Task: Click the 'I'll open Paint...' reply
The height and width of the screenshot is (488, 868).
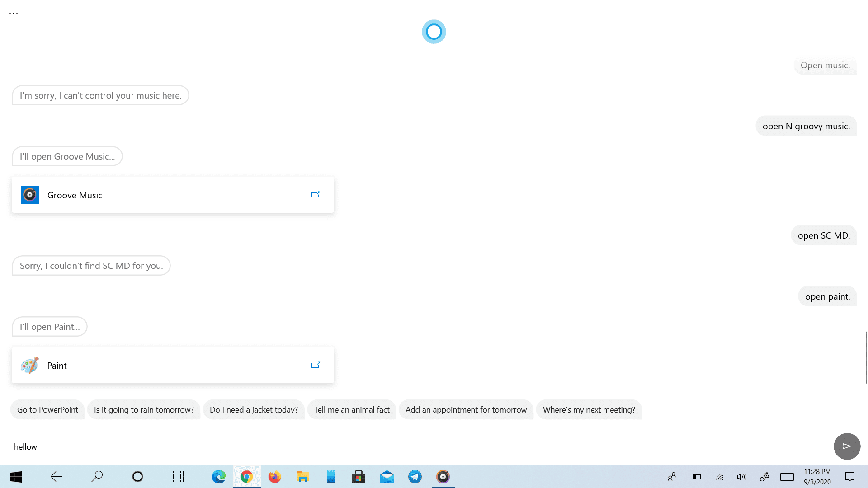Action: pos(50,327)
